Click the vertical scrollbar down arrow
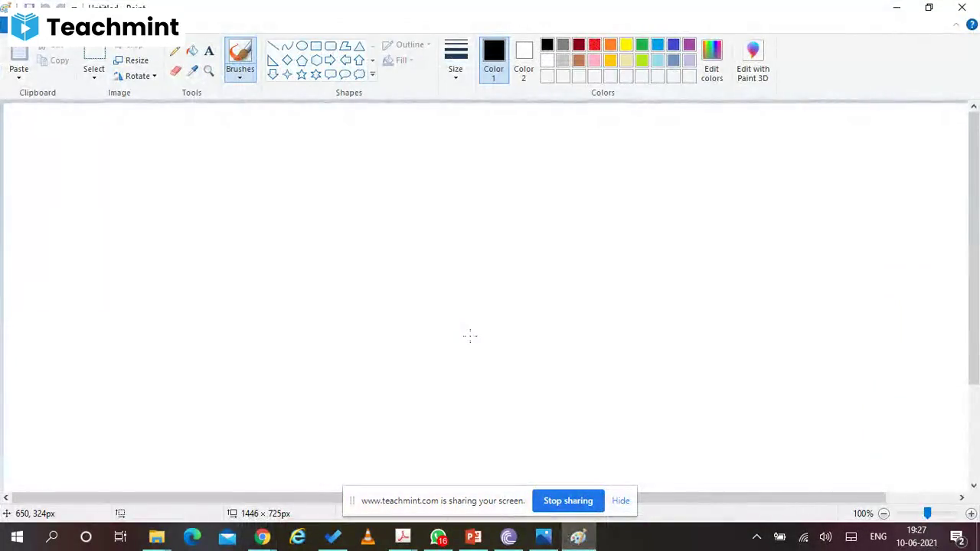The image size is (980, 551). [974, 485]
